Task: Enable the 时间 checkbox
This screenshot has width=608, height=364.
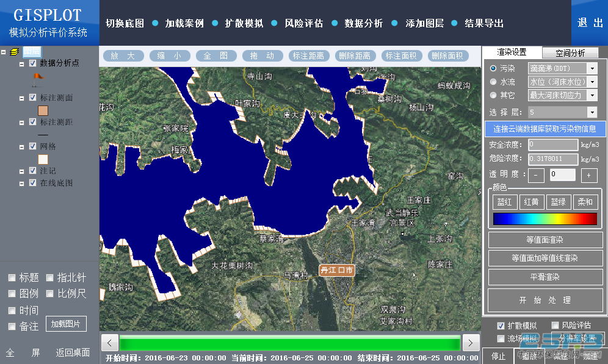Action: pyautogui.click(x=12, y=310)
